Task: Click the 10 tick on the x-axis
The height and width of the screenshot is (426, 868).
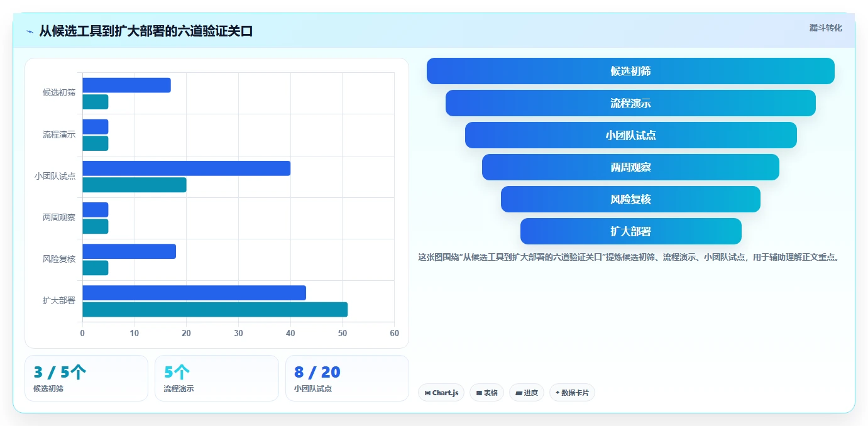Action: [135, 333]
